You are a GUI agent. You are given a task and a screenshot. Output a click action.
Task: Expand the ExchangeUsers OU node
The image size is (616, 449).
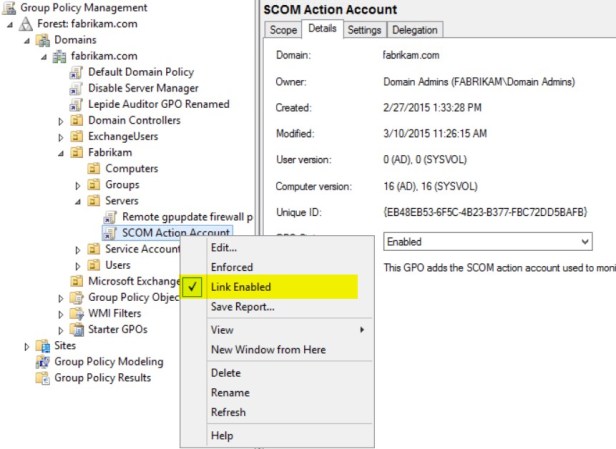pos(61,137)
